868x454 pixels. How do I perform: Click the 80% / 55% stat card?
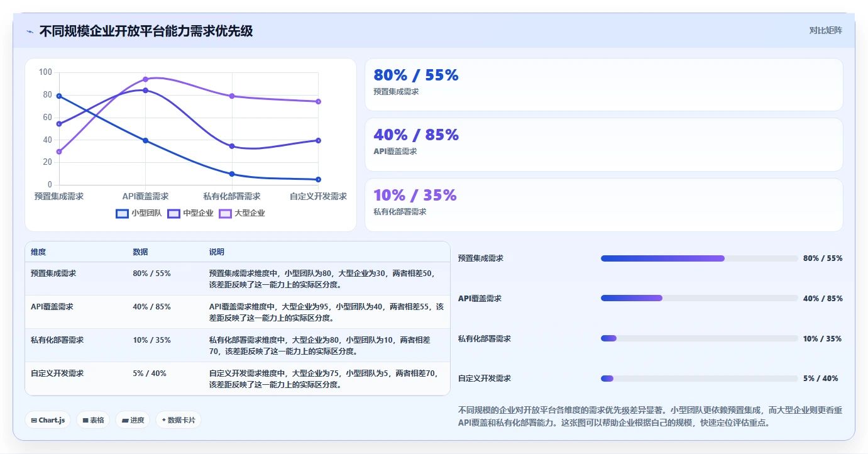[603, 85]
